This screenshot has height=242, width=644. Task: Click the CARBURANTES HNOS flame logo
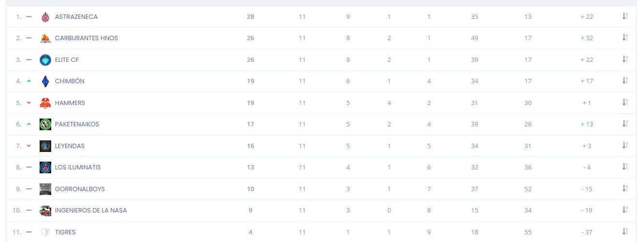(45, 38)
